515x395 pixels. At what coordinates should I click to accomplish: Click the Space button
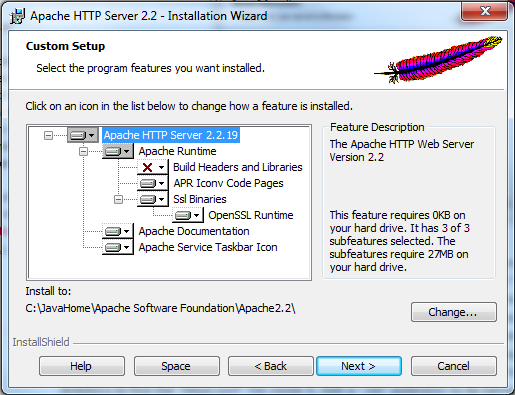[177, 366]
